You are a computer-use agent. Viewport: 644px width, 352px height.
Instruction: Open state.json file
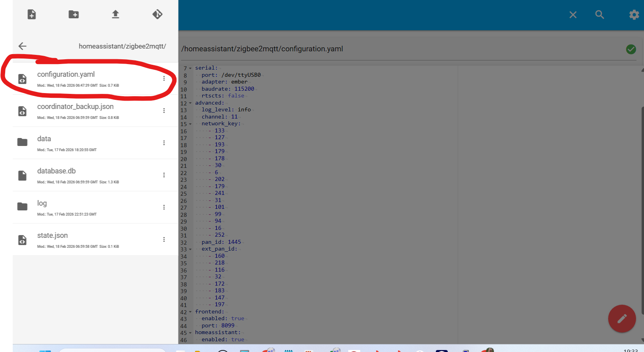tap(53, 236)
